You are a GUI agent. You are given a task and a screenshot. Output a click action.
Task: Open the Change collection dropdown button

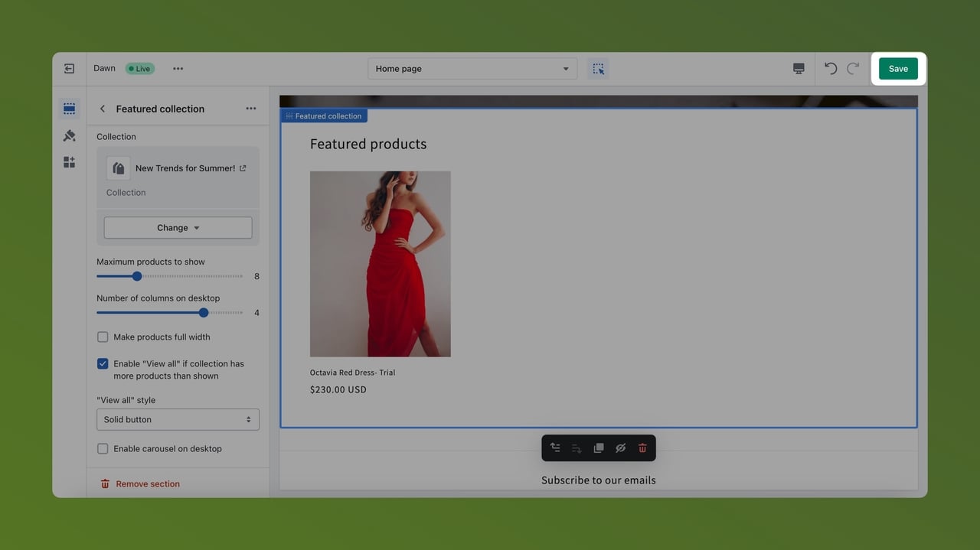(x=178, y=228)
